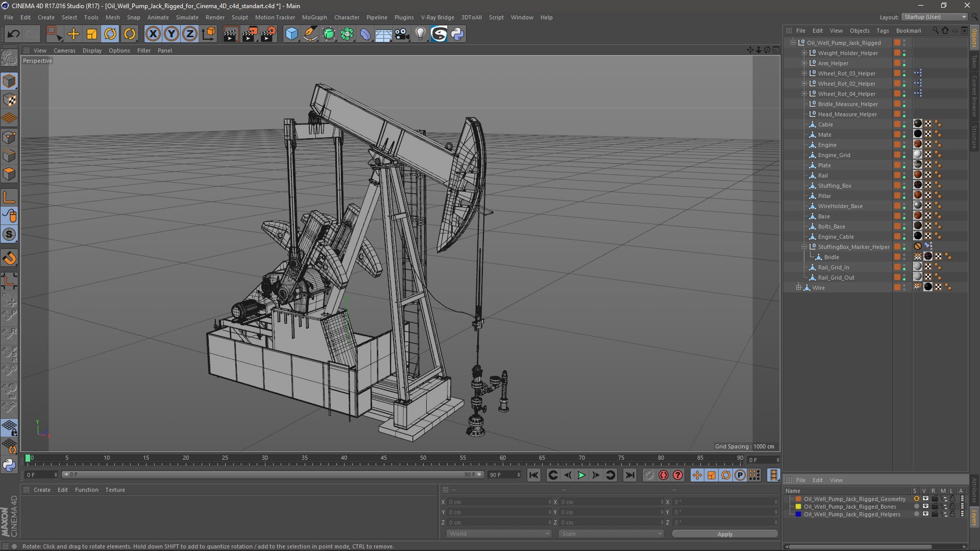Click the Make Editable icon
The image size is (980, 551).
click(x=9, y=59)
